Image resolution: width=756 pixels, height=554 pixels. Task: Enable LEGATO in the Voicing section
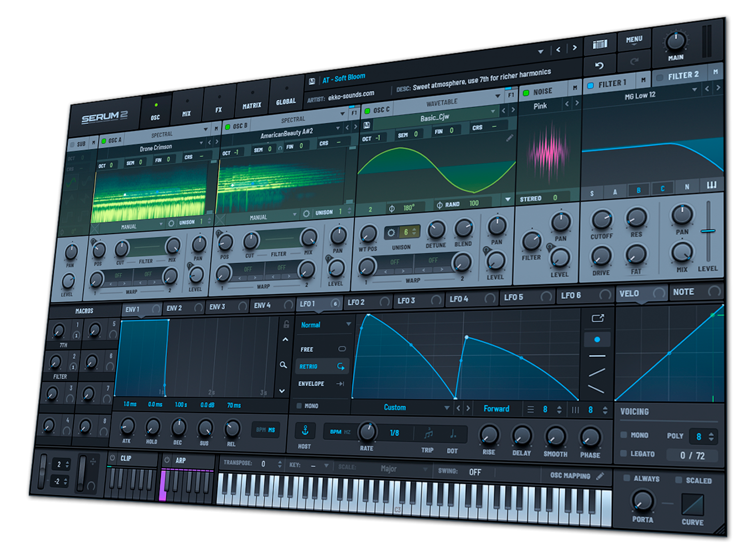(624, 453)
